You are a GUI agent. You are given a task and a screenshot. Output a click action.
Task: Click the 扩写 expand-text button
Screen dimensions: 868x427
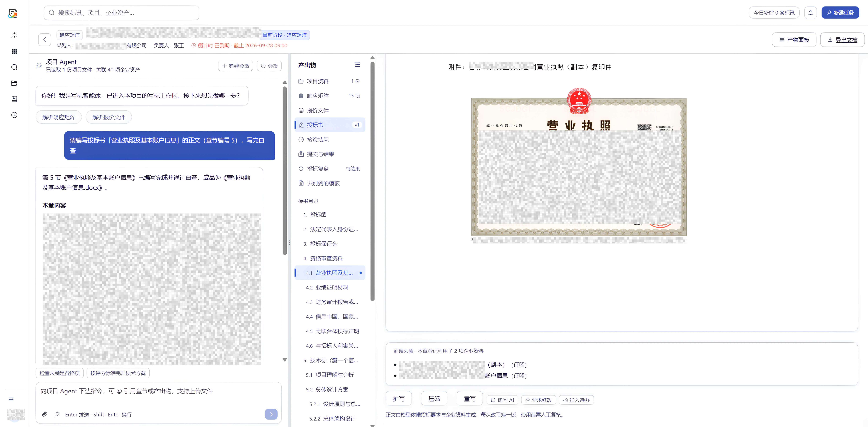pyautogui.click(x=399, y=399)
